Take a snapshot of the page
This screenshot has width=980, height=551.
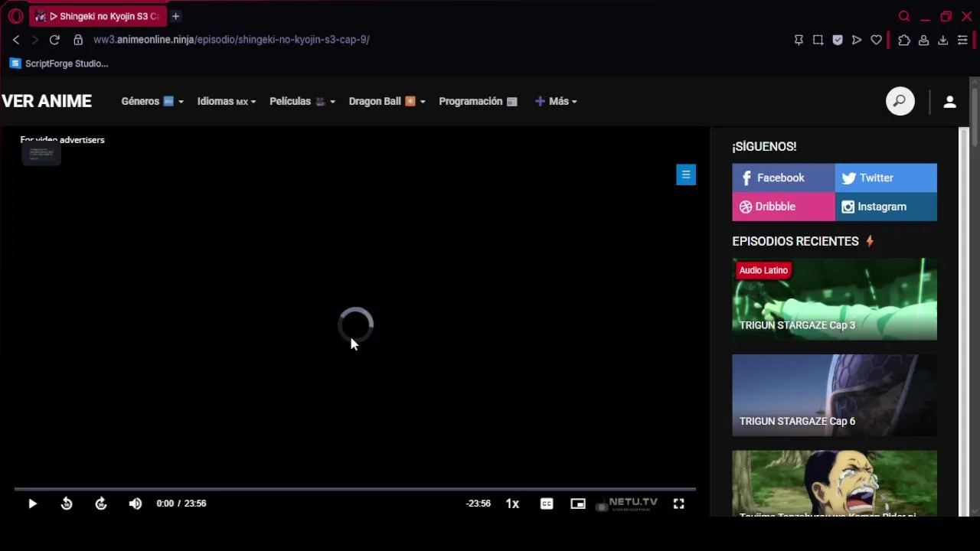pos(818,40)
